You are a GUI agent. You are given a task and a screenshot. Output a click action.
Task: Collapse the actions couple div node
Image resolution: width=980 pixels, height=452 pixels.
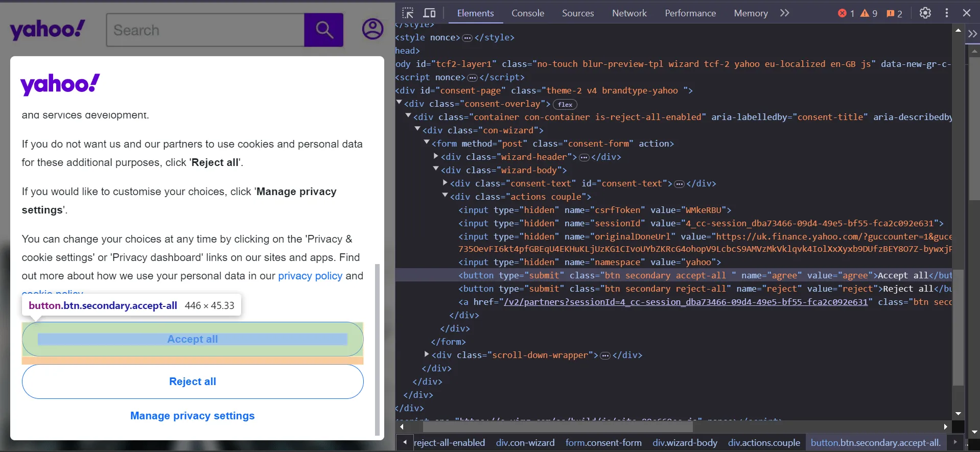coord(445,196)
